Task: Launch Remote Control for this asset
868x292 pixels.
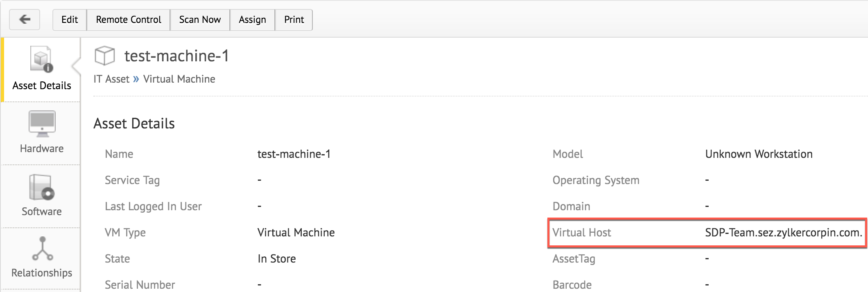Action: (129, 20)
